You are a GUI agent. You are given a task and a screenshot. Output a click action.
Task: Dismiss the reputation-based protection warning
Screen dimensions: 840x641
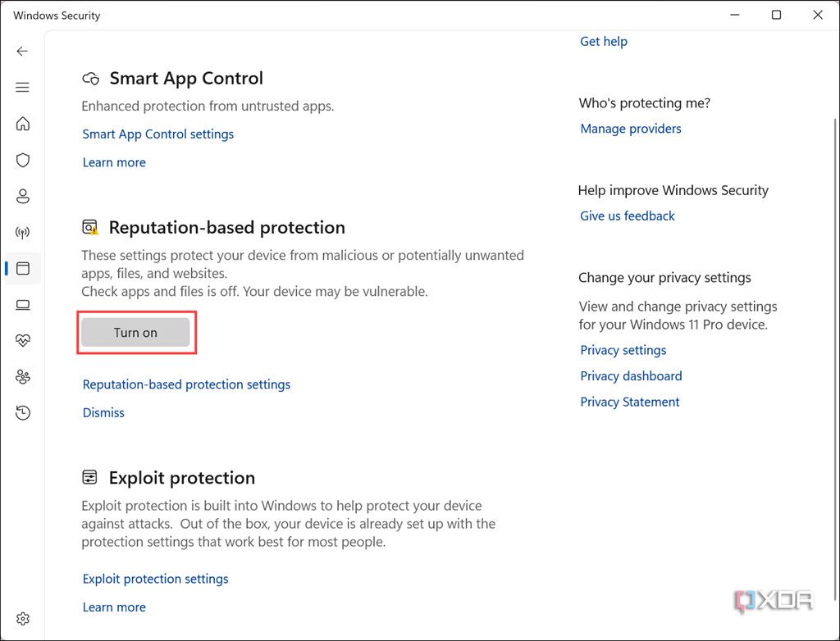103,413
